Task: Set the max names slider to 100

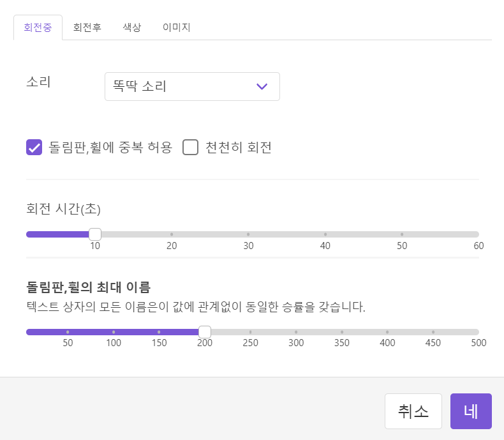Action: 114,332
